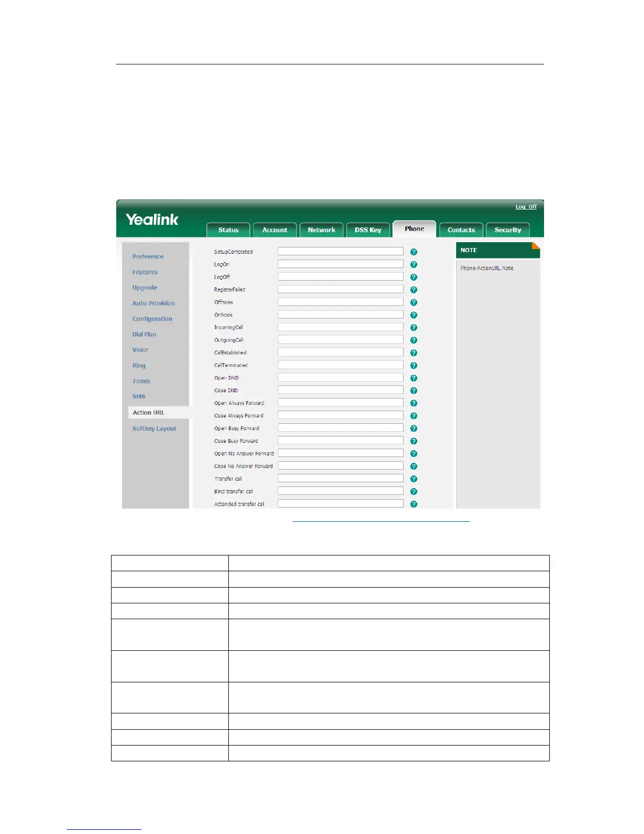Go to SMS sidebar page

[139, 396]
